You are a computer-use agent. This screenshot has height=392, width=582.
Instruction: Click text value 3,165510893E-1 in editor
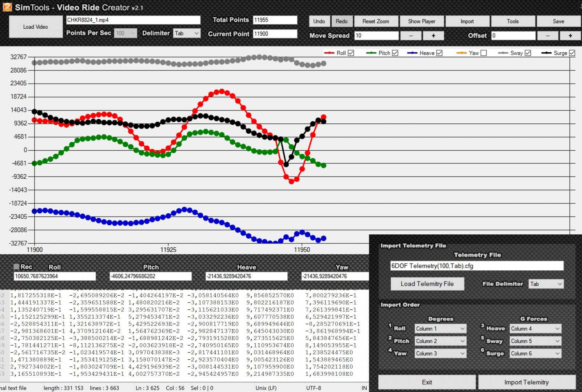(x=36, y=374)
